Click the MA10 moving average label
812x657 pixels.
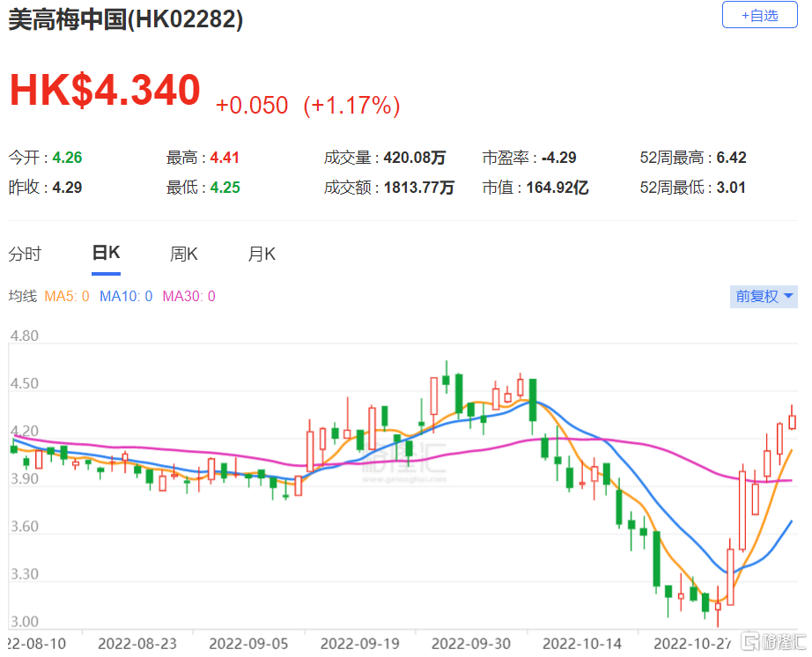point(126,296)
